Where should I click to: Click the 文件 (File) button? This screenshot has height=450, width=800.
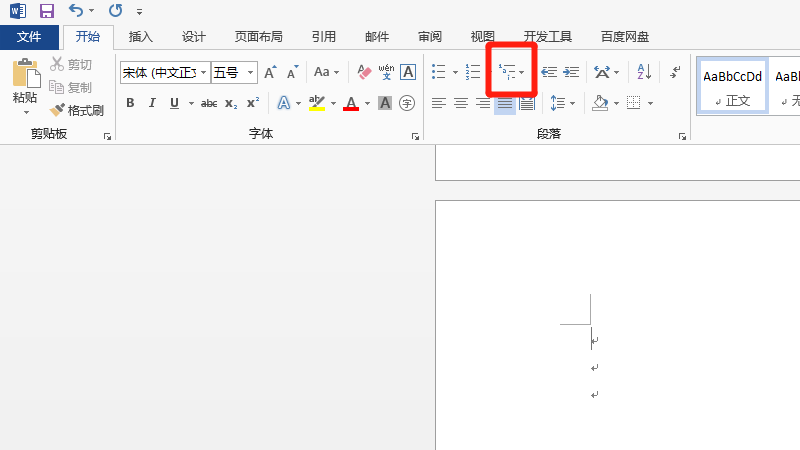click(29, 37)
